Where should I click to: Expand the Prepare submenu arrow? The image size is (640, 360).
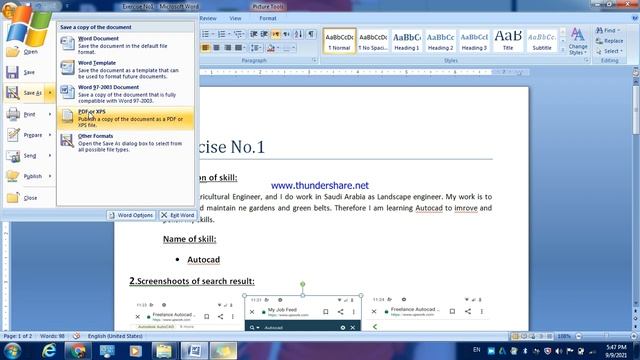click(50, 135)
